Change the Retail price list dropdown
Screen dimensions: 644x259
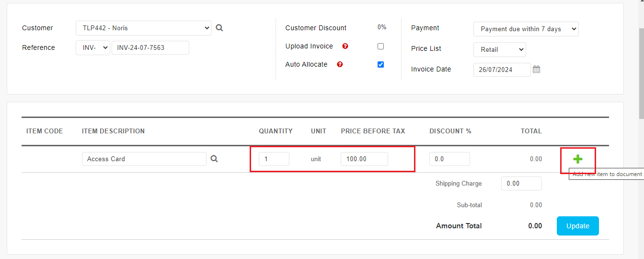500,49
